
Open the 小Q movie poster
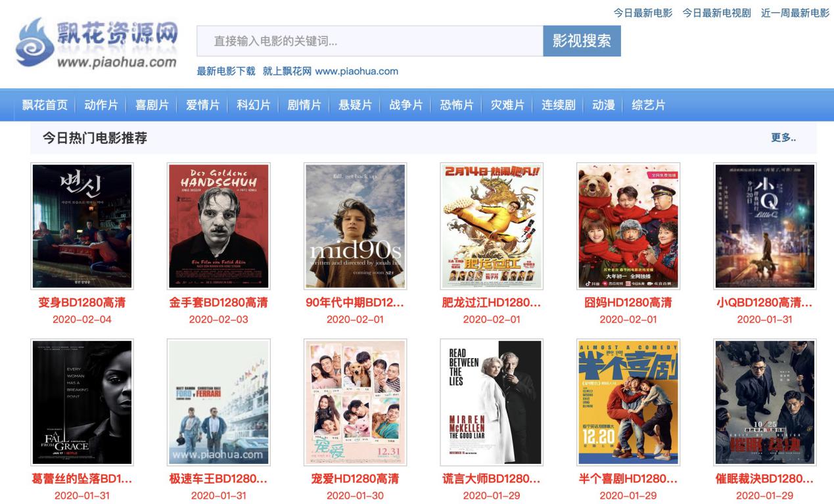pyautogui.click(x=765, y=226)
